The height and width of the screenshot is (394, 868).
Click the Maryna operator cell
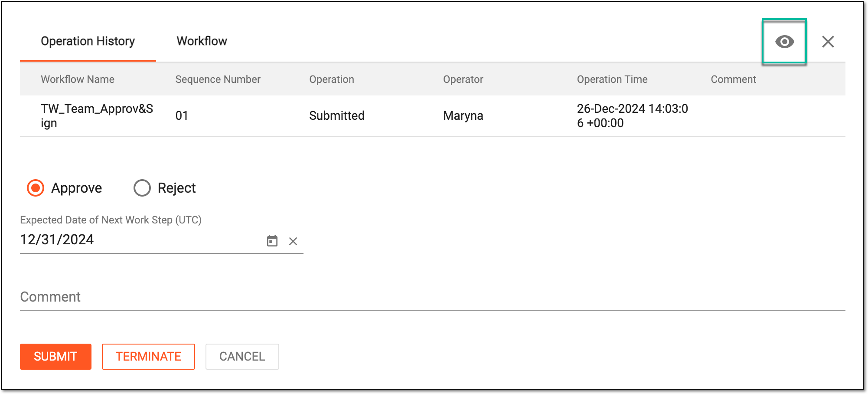point(463,116)
